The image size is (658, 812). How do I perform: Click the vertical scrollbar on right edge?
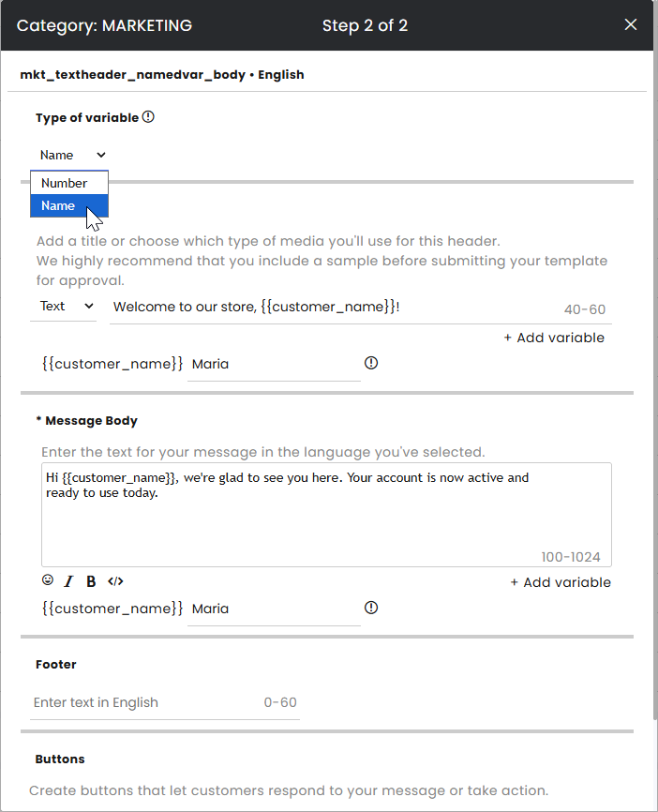[x=655, y=359]
